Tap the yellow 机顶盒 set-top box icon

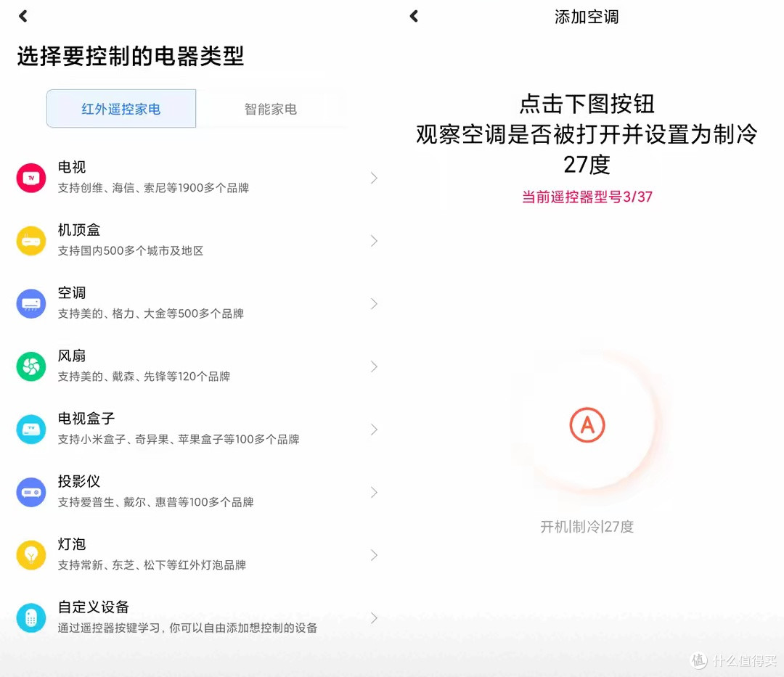coord(31,241)
